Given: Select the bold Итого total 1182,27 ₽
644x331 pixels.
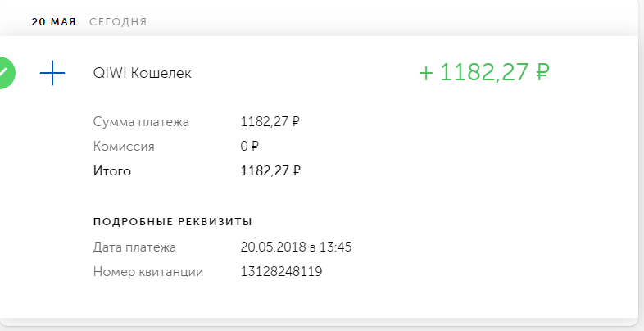Looking at the screenshot, I should pos(270,171).
